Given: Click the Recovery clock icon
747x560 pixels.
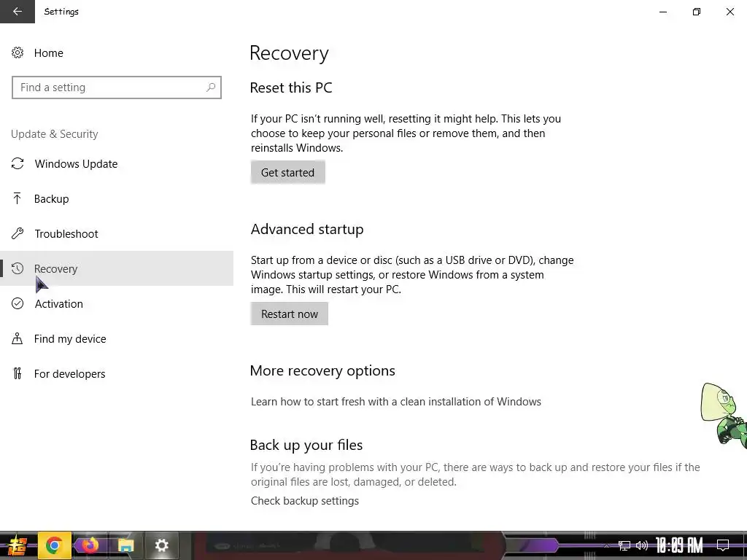Looking at the screenshot, I should [x=18, y=268].
